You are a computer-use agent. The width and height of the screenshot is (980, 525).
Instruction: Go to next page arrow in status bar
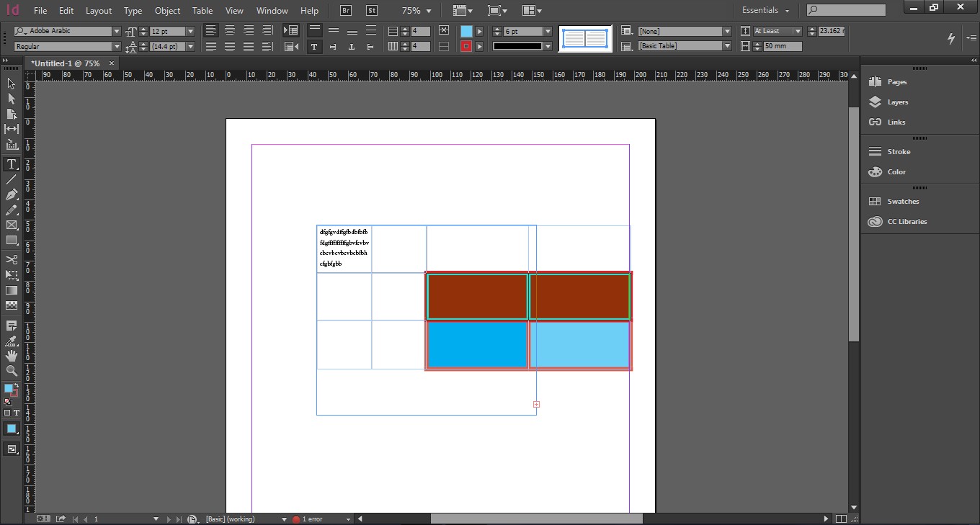(169, 519)
